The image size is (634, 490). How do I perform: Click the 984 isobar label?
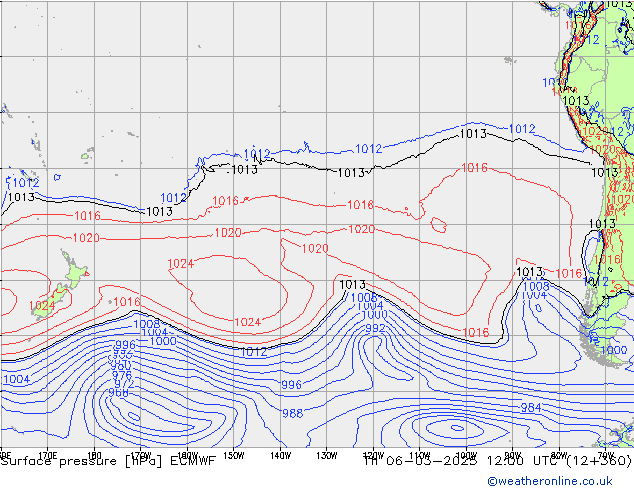click(x=530, y=408)
